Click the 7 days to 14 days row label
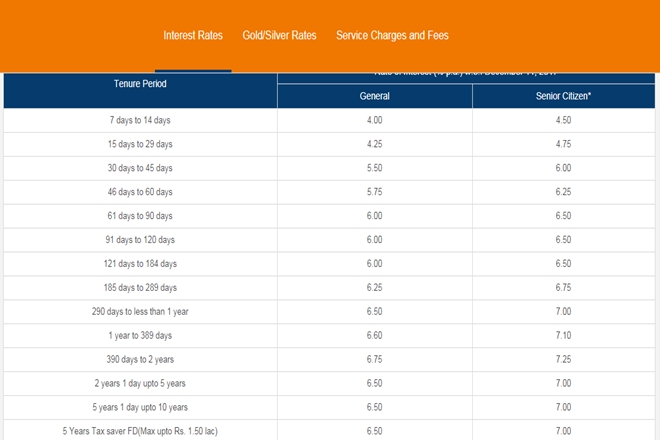The width and height of the screenshot is (660, 440). (140, 120)
